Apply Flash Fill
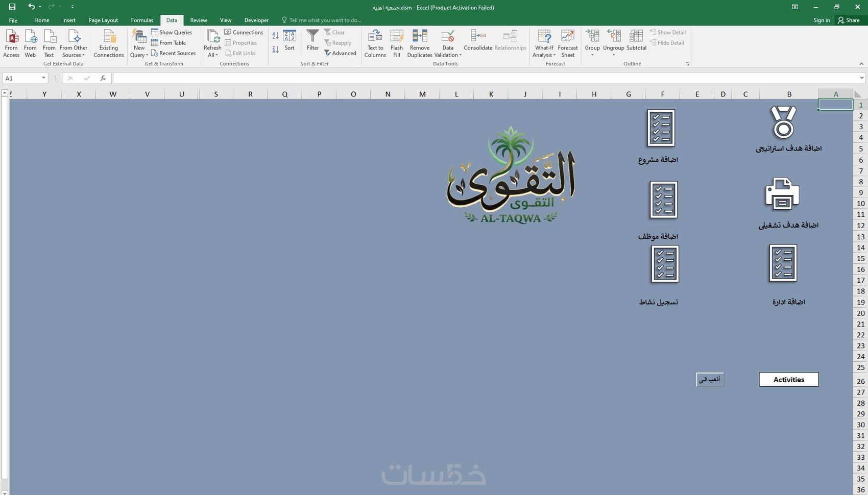This screenshot has height=495, width=868. [397, 43]
